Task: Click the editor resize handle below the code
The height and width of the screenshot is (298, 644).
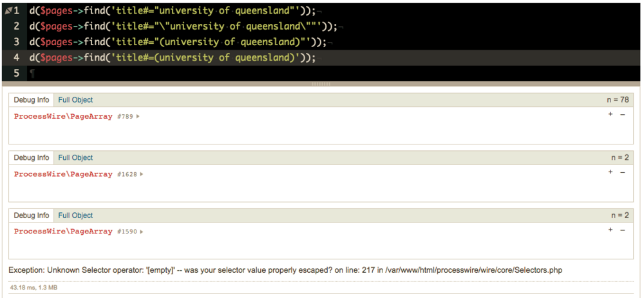Action: (x=321, y=84)
